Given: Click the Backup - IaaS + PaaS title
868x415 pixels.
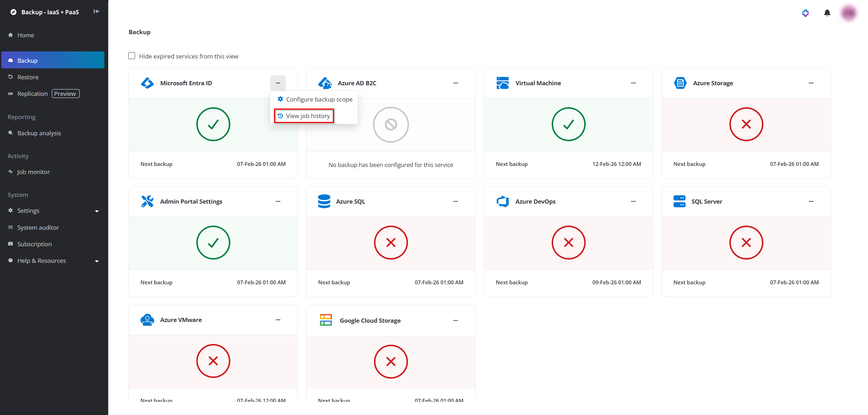Looking at the screenshot, I should pos(50,12).
